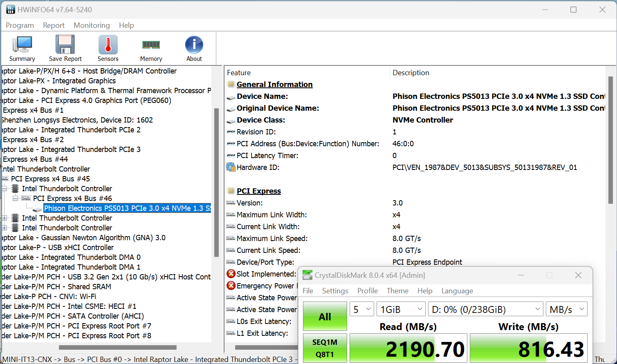The width and height of the screenshot is (617, 364).
Task: Open the MB/s unit dropdown
Action: tap(567, 309)
